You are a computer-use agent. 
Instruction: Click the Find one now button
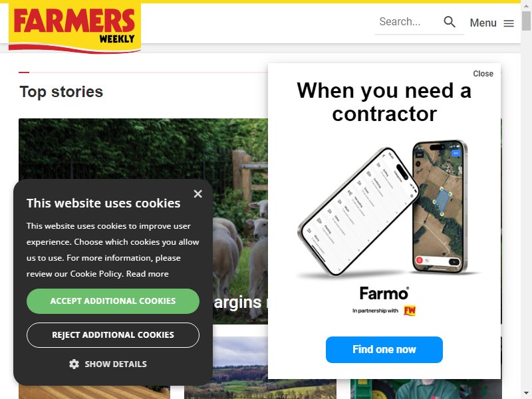pos(384,350)
